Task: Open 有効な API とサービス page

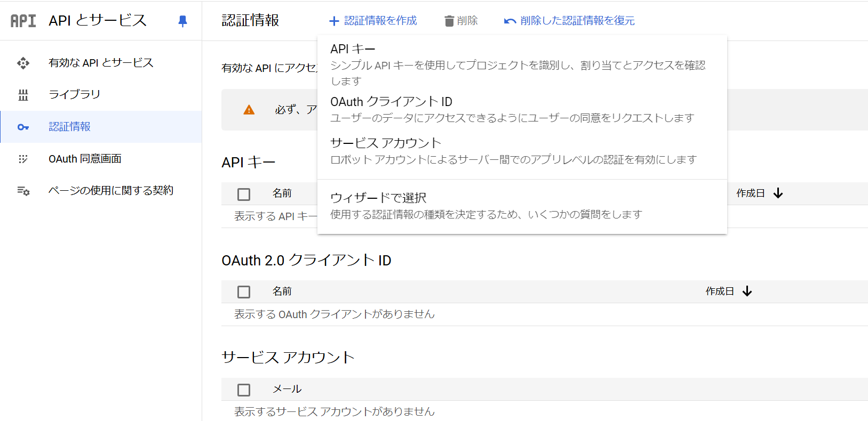Action: (x=101, y=63)
